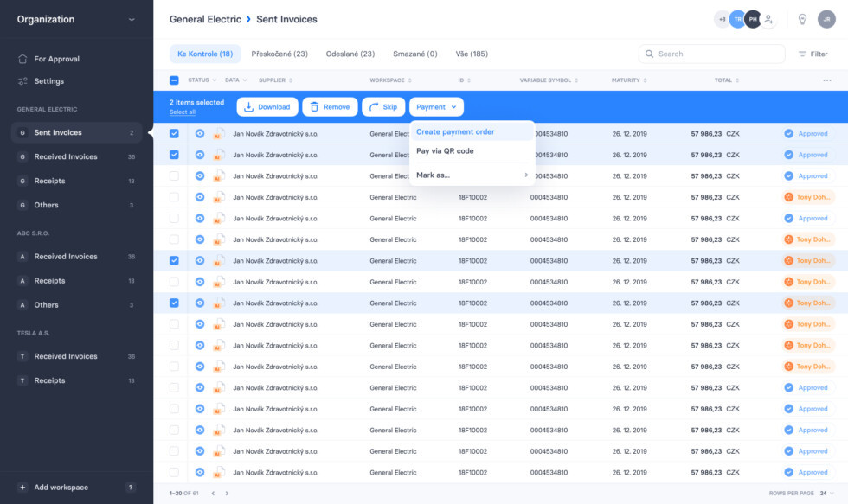This screenshot has width=848, height=504.
Task: Open the JR profile avatar
Action: coord(826,19)
